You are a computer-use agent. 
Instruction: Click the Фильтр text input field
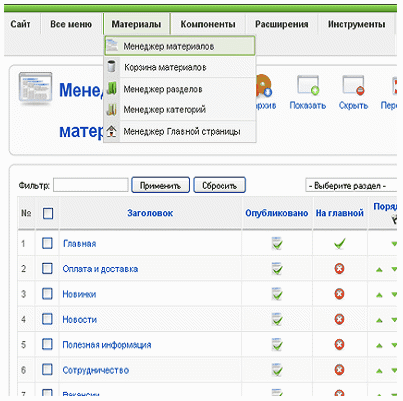[x=91, y=185]
